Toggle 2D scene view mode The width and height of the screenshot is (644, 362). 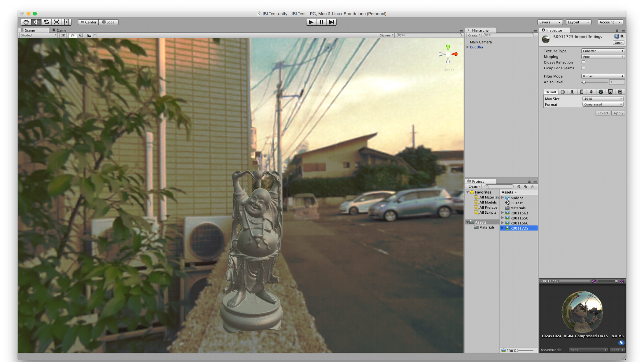pyautogui.click(x=63, y=35)
